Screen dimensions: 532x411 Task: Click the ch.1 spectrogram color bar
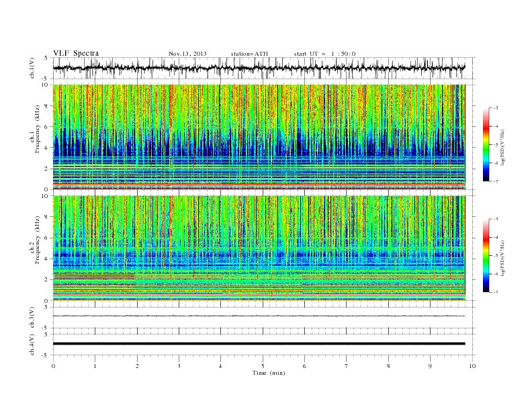tap(486, 144)
